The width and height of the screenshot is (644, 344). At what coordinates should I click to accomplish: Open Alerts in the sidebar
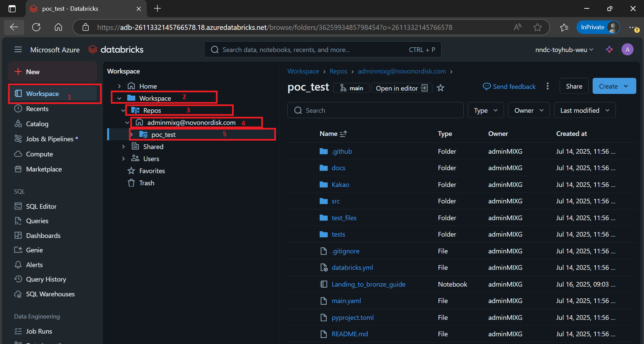29,265
